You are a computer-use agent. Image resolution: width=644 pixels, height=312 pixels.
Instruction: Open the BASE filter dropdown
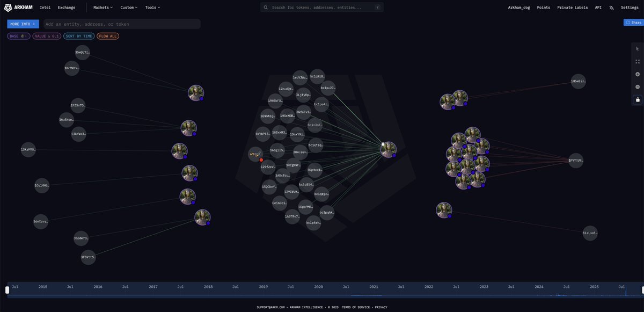19,36
